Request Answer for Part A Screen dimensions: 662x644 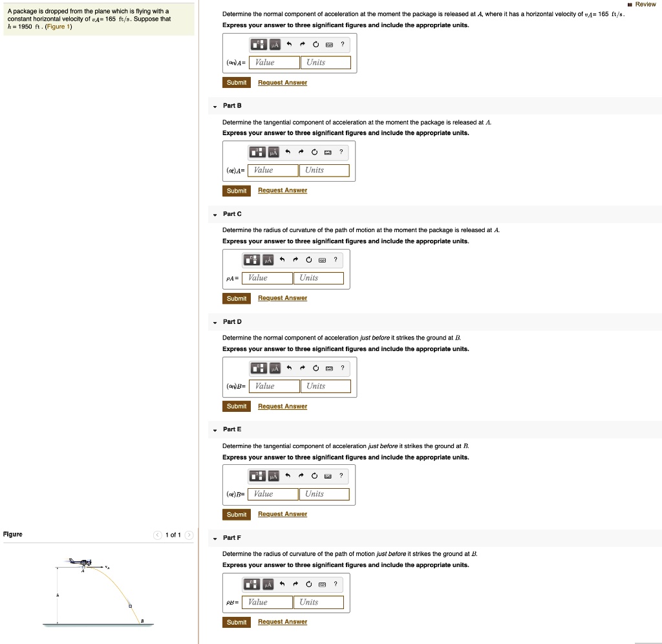283,82
